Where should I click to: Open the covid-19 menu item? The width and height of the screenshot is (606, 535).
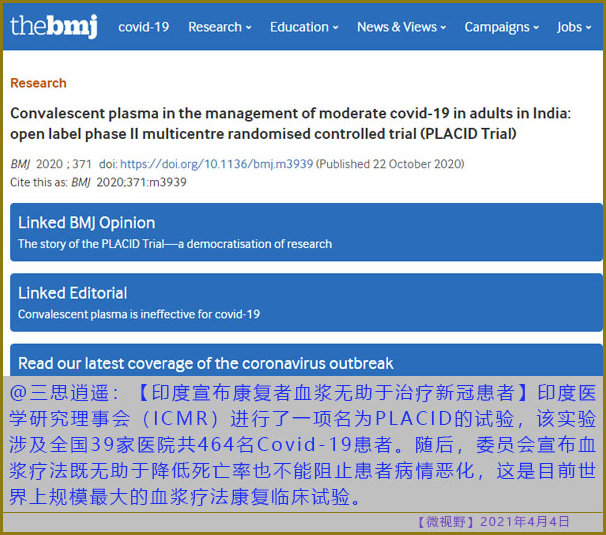tap(144, 27)
